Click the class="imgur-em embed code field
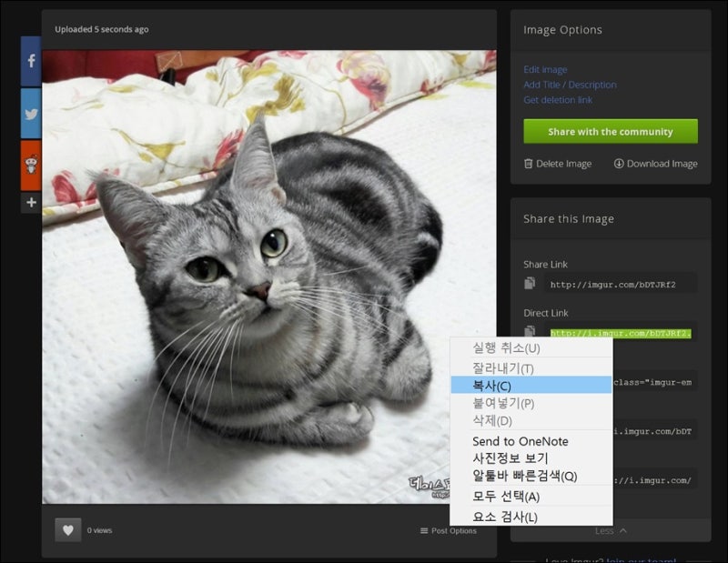This screenshot has width=728, height=563. coord(654,382)
